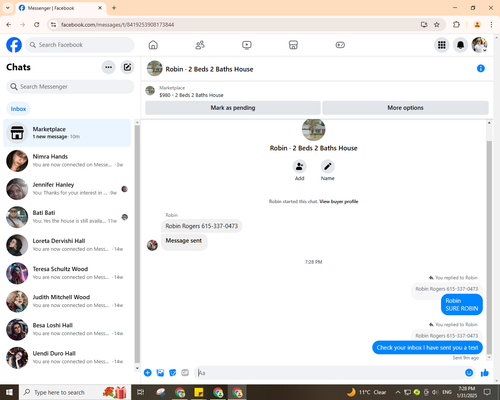The height and width of the screenshot is (400, 500).
Task: Click Check your inbox sent message
Action: (427, 348)
